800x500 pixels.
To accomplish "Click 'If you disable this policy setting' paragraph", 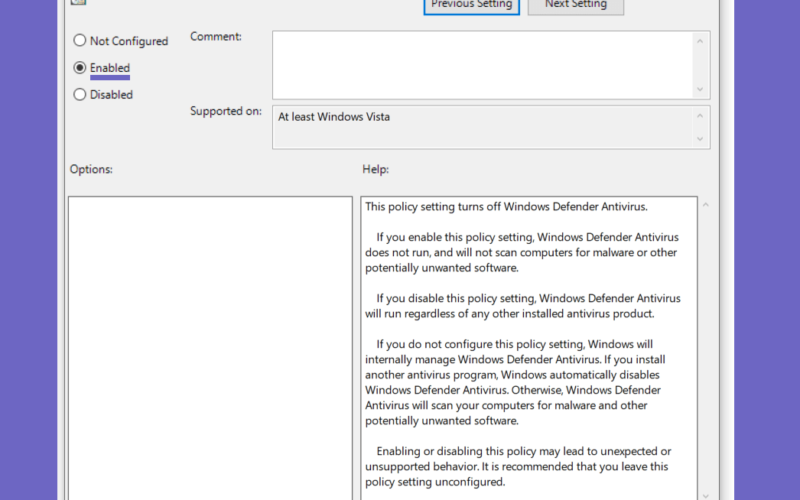I will click(x=523, y=306).
